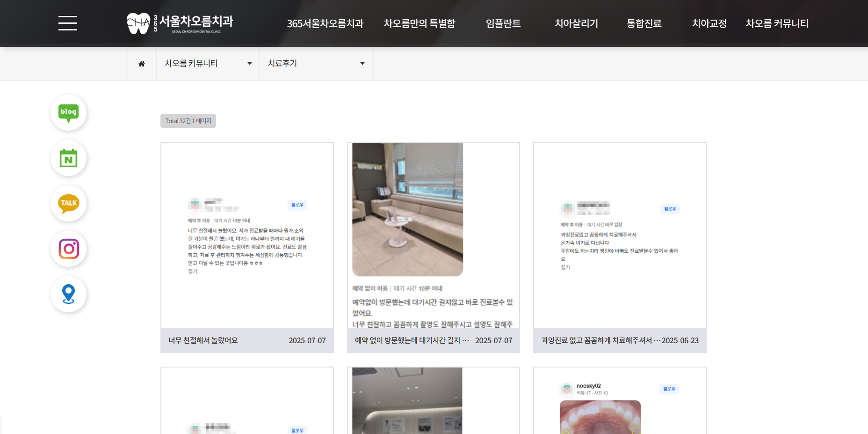Open the Naver booking calendar icon
The height and width of the screenshot is (434, 868).
pos(68,158)
